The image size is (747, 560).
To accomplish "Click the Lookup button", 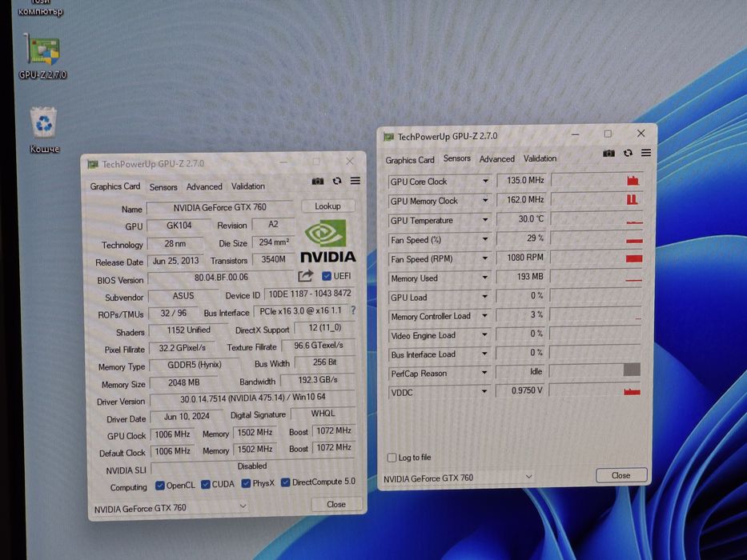I will tap(327, 206).
